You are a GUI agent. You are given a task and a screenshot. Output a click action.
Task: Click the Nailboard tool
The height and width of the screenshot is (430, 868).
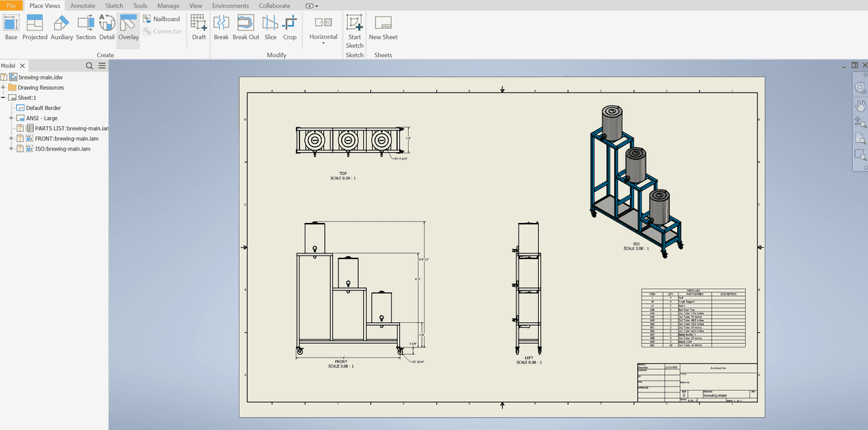[x=161, y=19]
